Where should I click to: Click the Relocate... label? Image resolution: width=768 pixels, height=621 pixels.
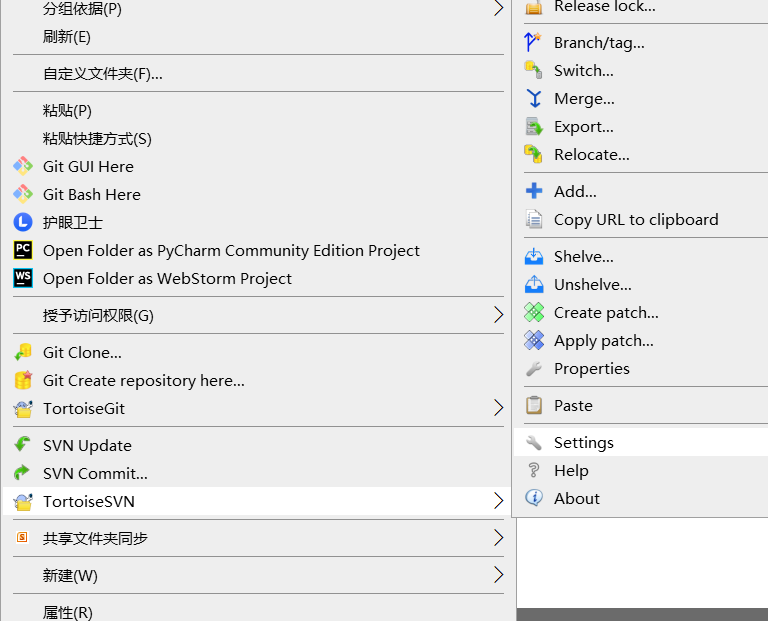592,155
